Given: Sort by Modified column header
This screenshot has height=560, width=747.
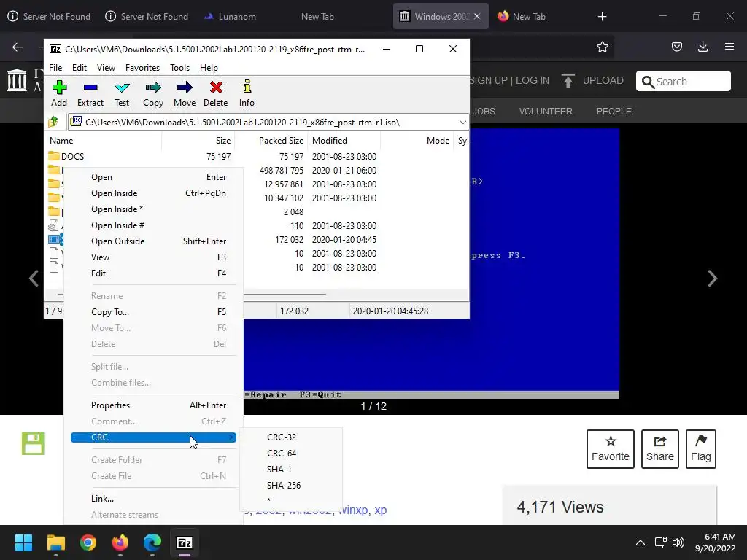Looking at the screenshot, I should coord(344,141).
